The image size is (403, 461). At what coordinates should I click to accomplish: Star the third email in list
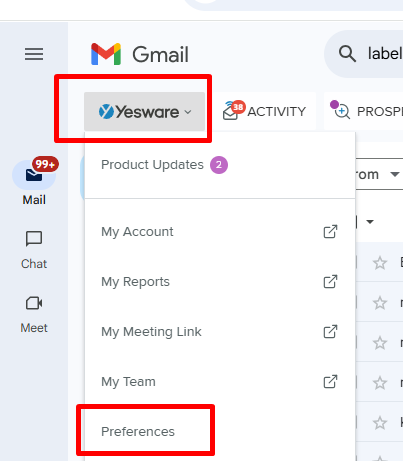tap(380, 343)
